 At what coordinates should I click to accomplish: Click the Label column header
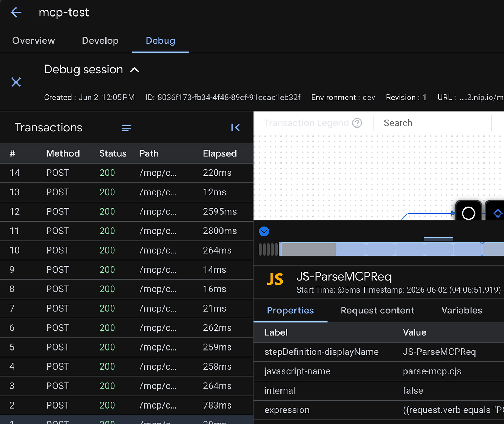click(276, 332)
